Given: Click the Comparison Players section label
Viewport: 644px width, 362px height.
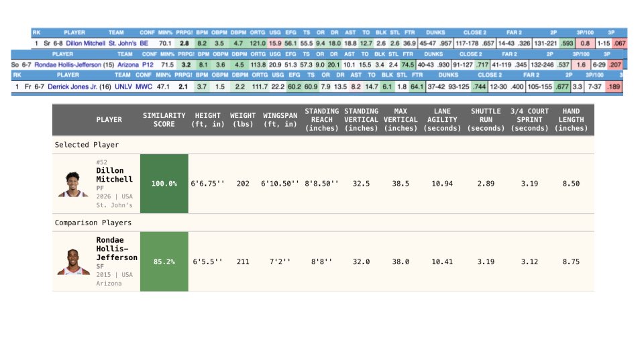Looking at the screenshot, I should (x=93, y=223).
